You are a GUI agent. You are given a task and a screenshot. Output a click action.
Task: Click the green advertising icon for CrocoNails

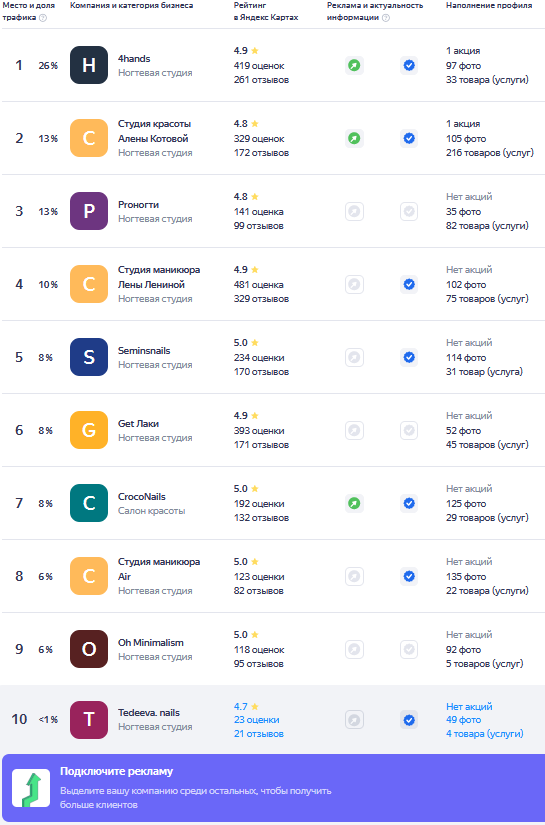tap(355, 504)
